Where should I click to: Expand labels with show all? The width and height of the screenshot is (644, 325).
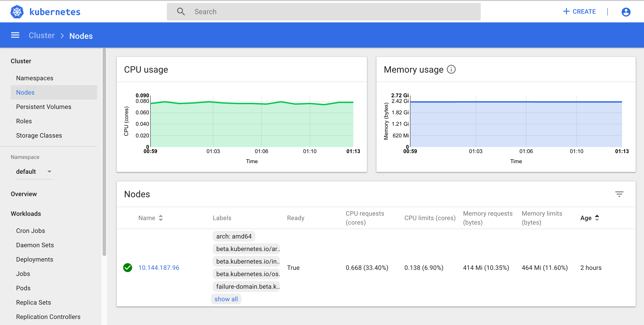(226, 299)
